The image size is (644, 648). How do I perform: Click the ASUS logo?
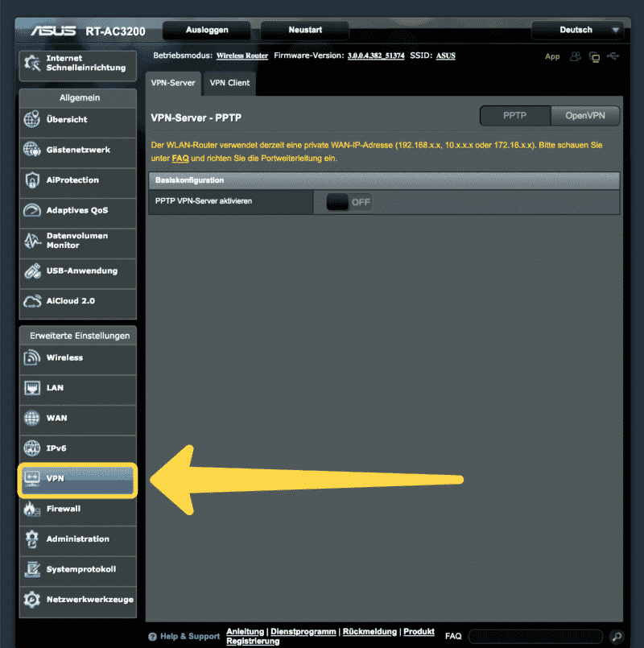54,31
